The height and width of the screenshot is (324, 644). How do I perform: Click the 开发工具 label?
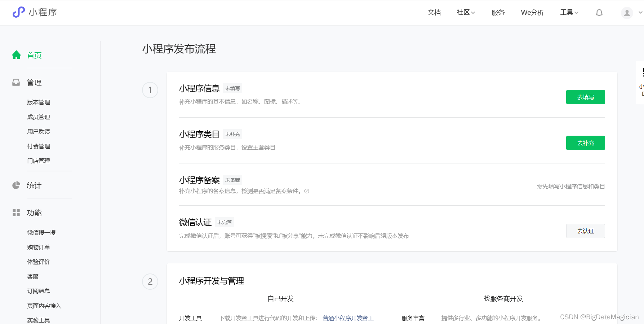190,318
